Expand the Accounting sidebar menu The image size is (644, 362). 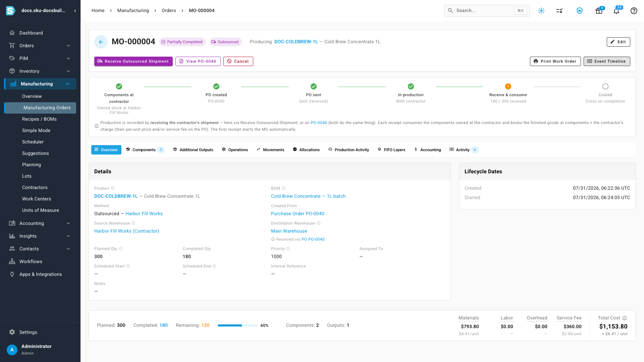pyautogui.click(x=40, y=223)
